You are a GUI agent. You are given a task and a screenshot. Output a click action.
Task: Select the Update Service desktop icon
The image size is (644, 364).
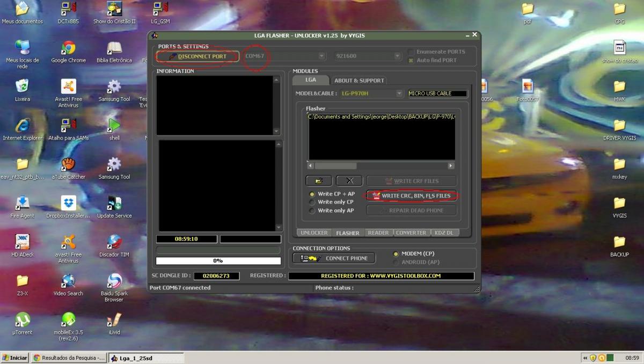point(114,206)
